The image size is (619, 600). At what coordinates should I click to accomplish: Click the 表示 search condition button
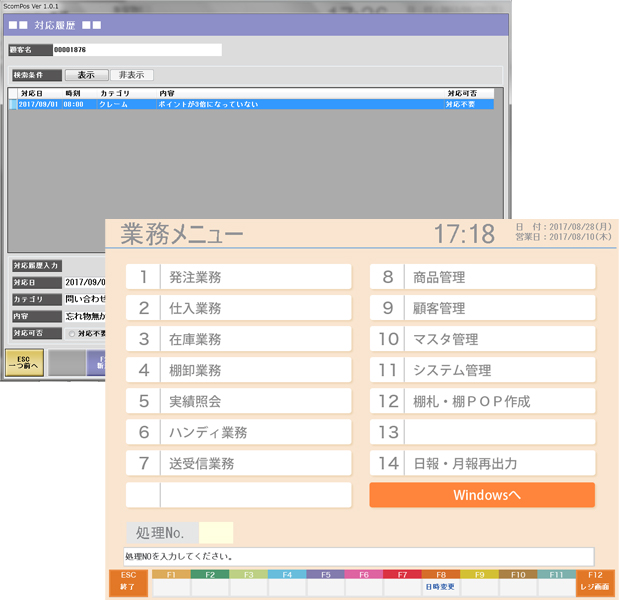point(86,75)
